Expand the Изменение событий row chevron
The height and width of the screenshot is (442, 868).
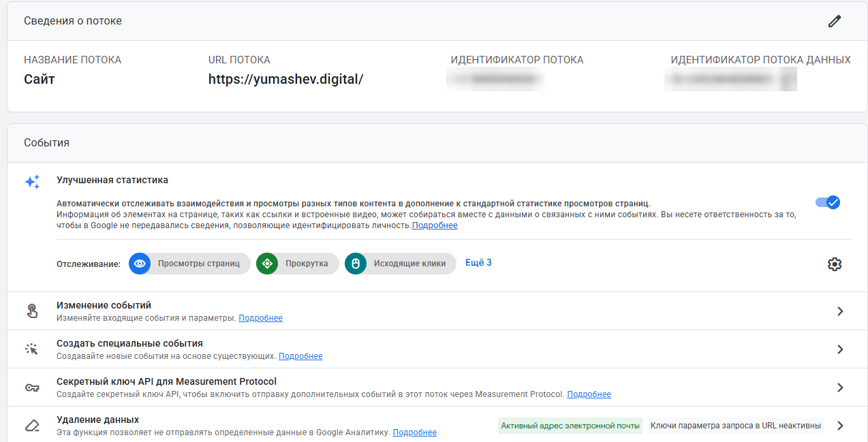coord(840,311)
